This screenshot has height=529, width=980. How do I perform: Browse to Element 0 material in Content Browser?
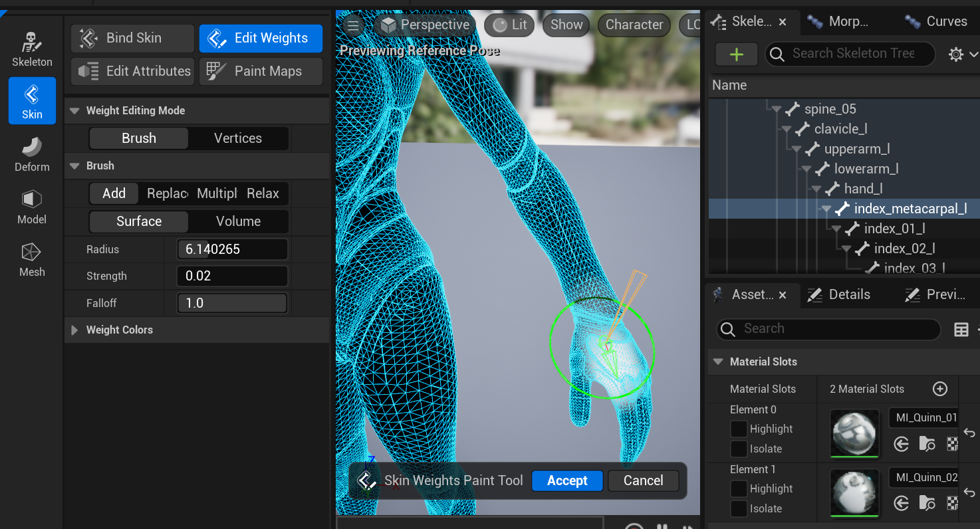(x=927, y=444)
